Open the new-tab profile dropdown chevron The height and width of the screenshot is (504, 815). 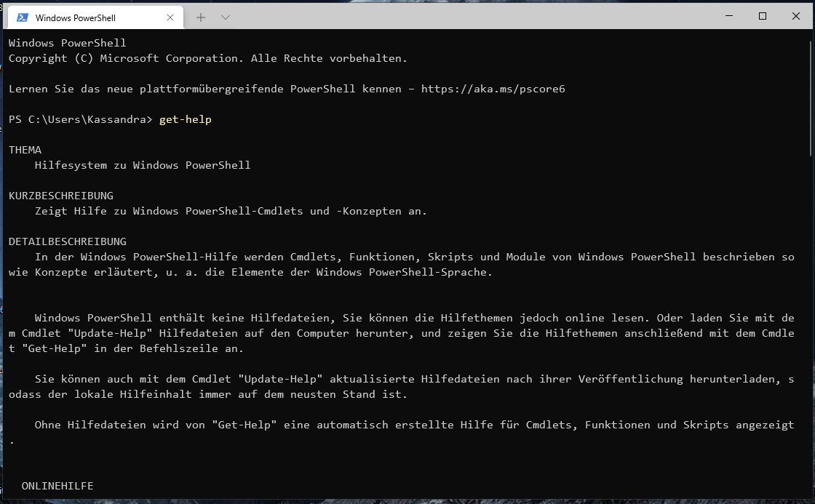click(x=225, y=17)
